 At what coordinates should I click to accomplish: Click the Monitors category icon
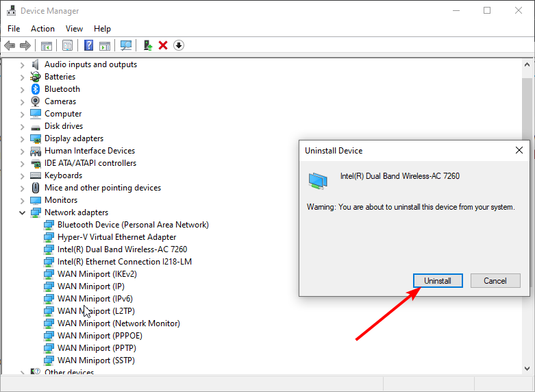point(36,200)
